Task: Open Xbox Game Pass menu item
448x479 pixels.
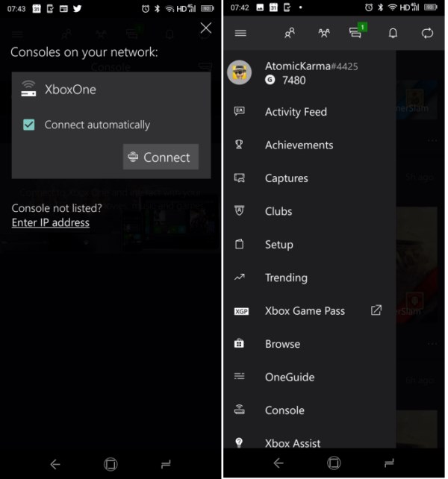Action: (309, 310)
